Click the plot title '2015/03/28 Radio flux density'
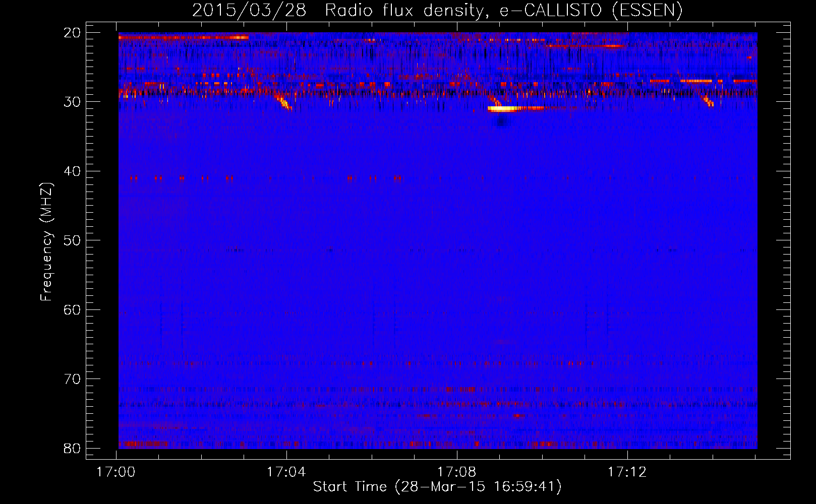The width and height of the screenshot is (816, 504). [437, 10]
